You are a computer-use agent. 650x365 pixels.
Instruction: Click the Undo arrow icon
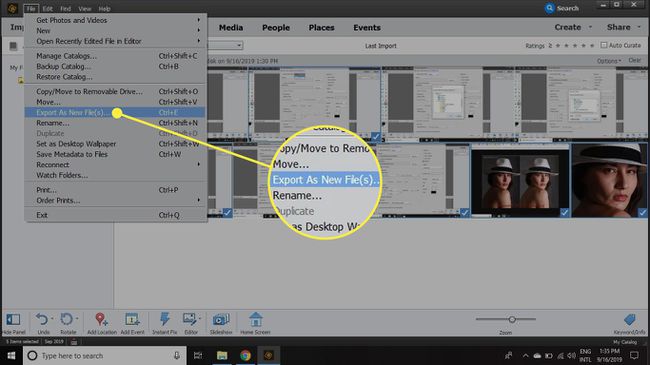tap(41, 319)
